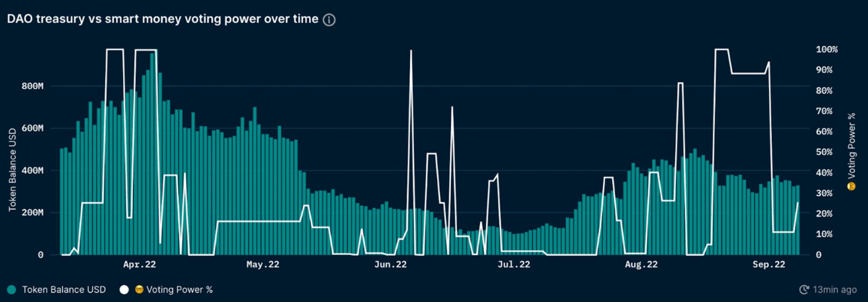Select the Apr.22 x-axis label

tap(139, 264)
